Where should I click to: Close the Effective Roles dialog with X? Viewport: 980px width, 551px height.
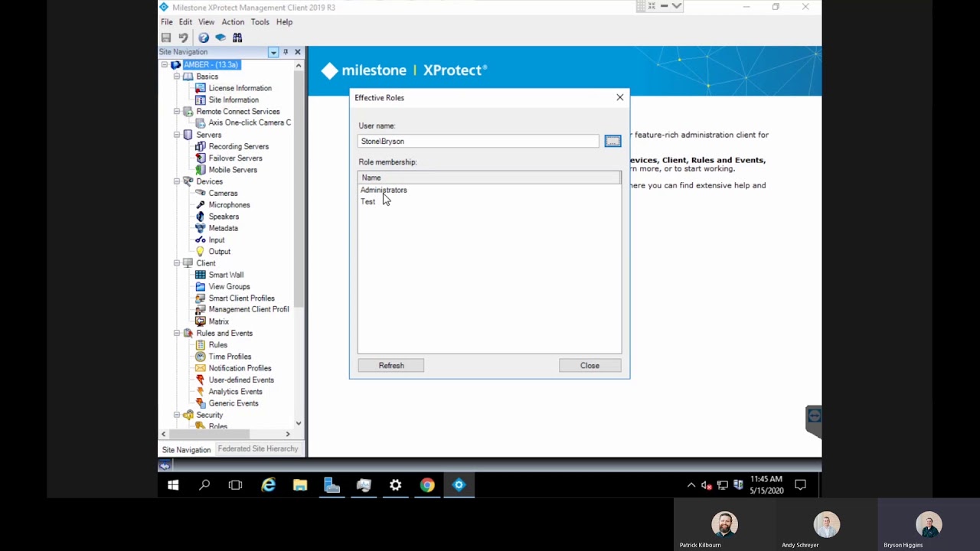tap(620, 98)
